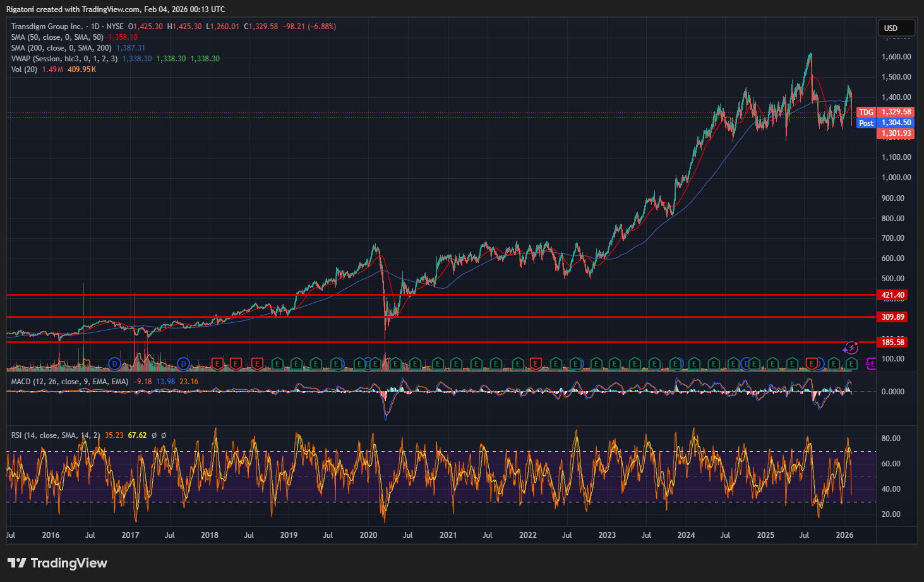
Task: Click the Post 1,304.50 price label
Action: [885, 123]
